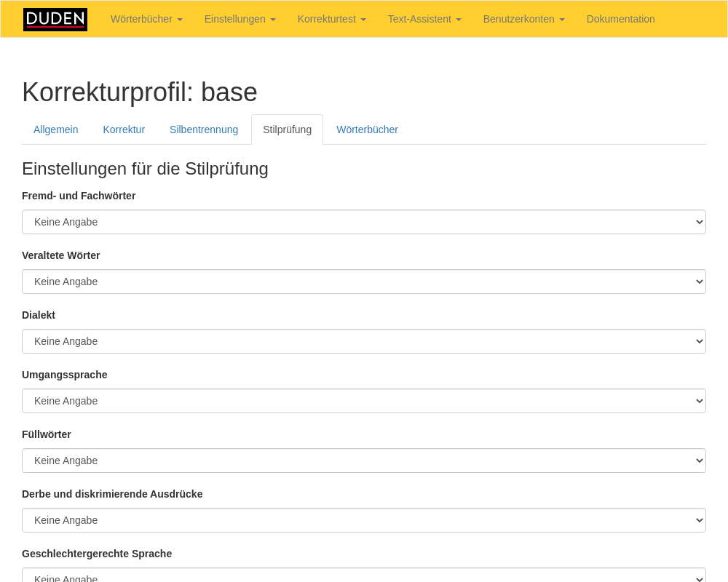Screen dimensions: 728x582
Task: Switch to the Allgemein tab
Action: tap(56, 129)
